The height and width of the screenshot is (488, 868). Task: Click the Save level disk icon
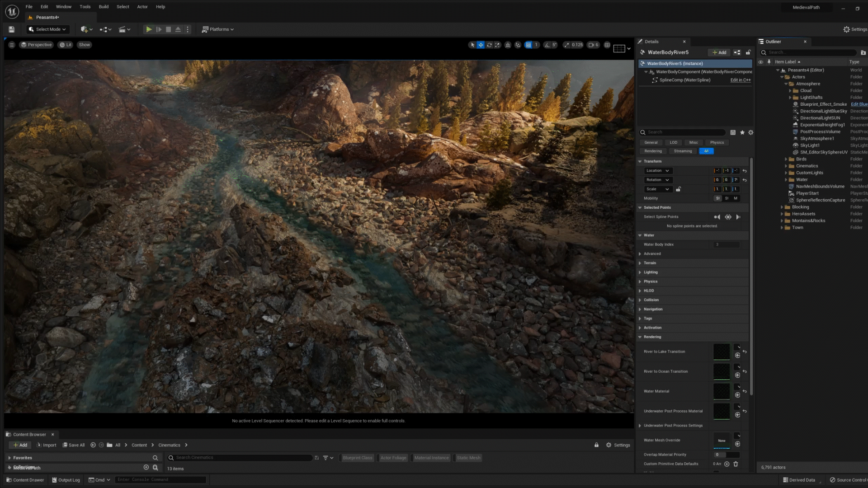(x=11, y=29)
